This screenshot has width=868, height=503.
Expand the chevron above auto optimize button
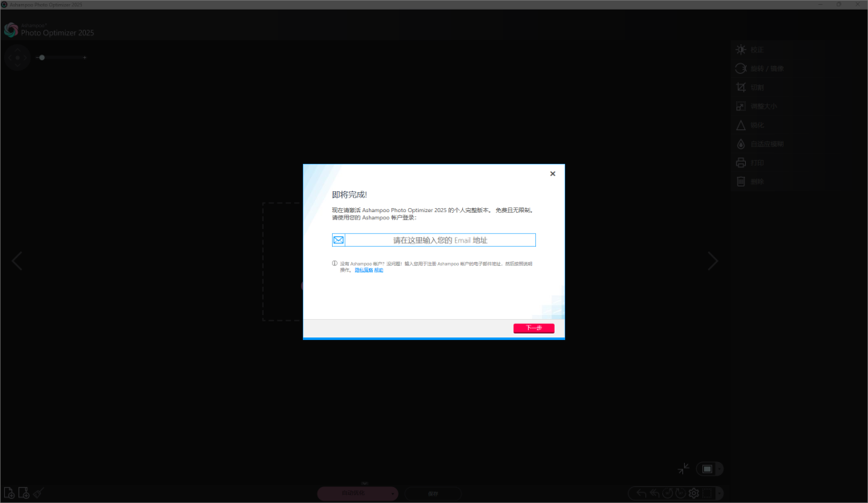(364, 484)
